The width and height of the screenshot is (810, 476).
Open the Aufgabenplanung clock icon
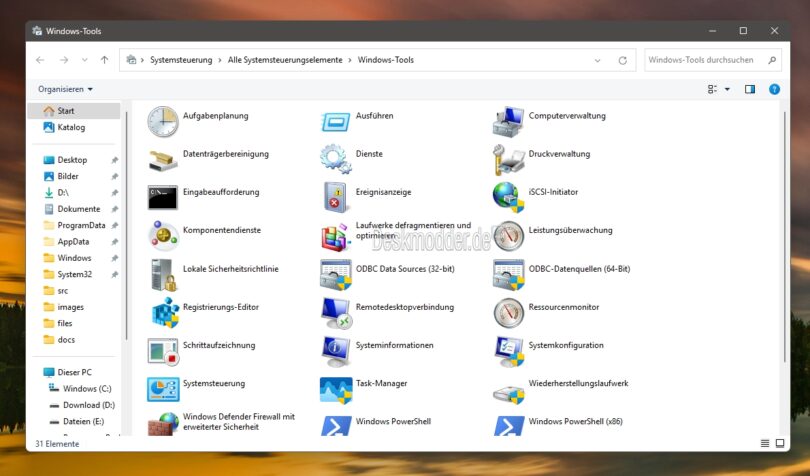point(163,121)
